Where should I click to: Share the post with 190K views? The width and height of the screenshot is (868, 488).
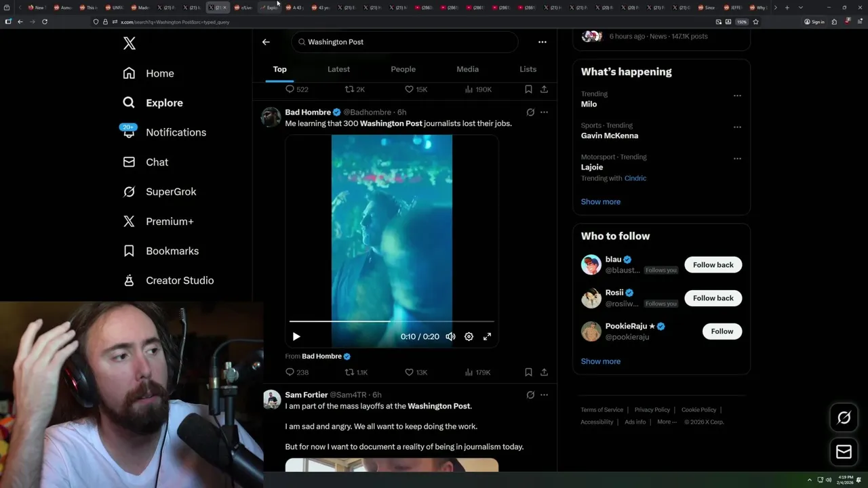[544, 89]
